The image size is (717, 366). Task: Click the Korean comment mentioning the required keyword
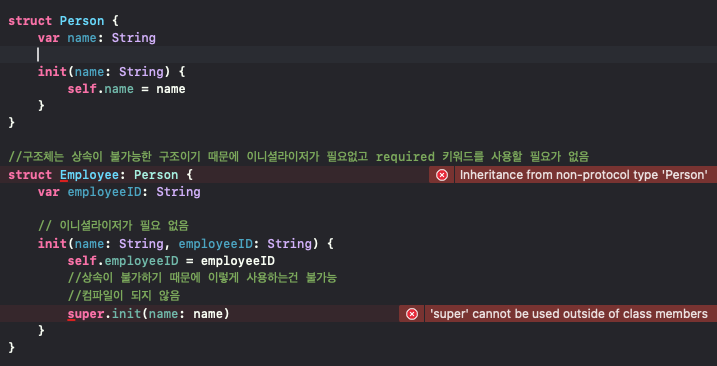(299, 157)
